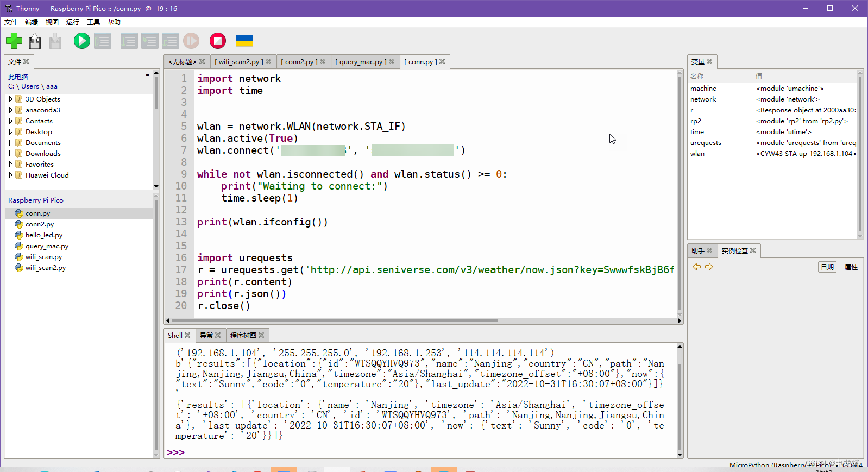Viewport: 868px width, 472px height.
Task: Expand the Contacts folder
Action: click(10, 121)
